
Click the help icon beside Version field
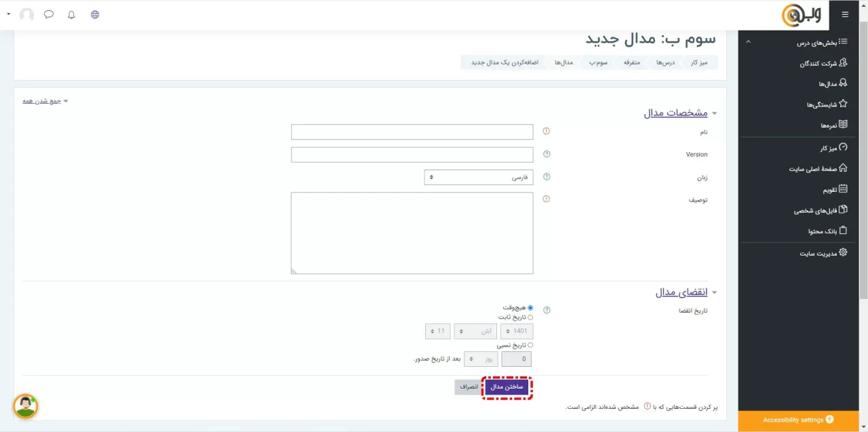tap(547, 155)
